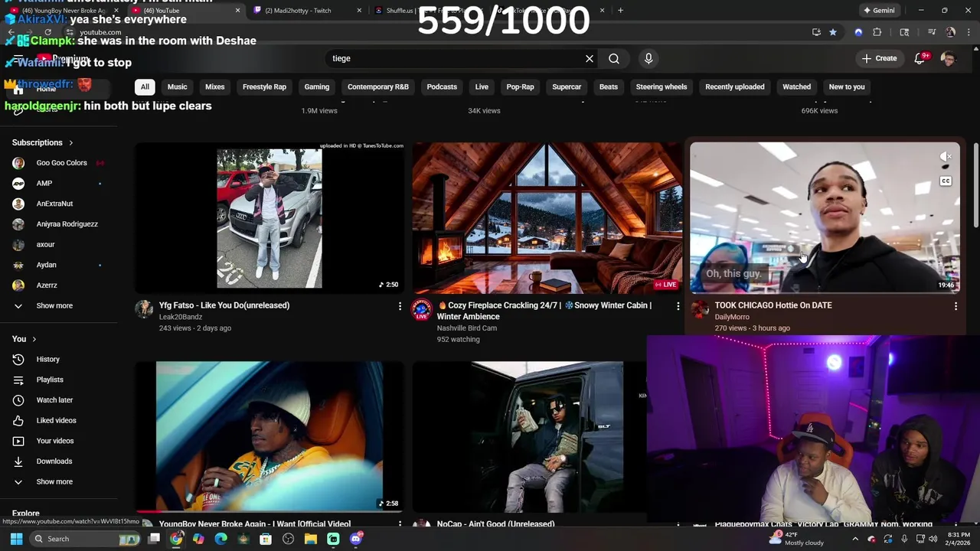Select the Gaming filter chip
The height and width of the screenshot is (551, 980).
316,86
